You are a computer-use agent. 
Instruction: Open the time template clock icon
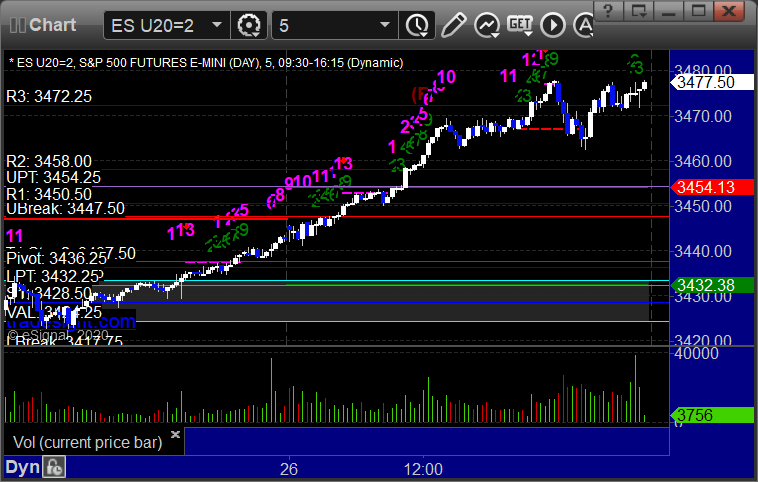pos(417,25)
